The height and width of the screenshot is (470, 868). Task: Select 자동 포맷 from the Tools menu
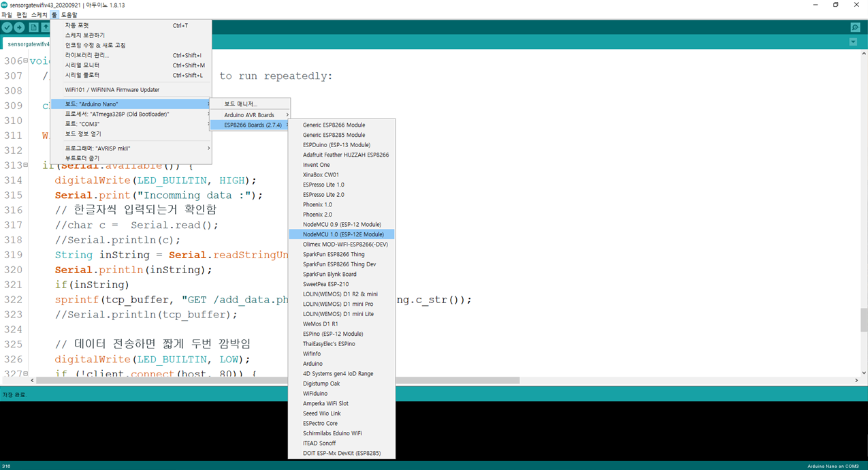pyautogui.click(x=131, y=25)
